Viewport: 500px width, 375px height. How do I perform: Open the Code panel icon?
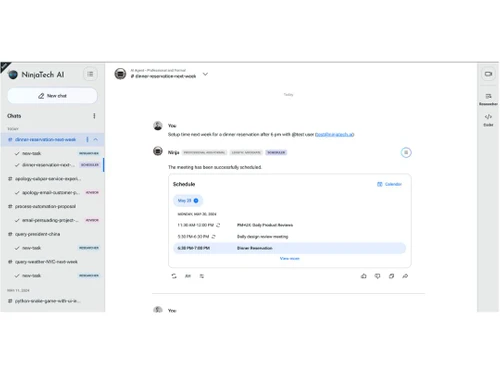(488, 120)
